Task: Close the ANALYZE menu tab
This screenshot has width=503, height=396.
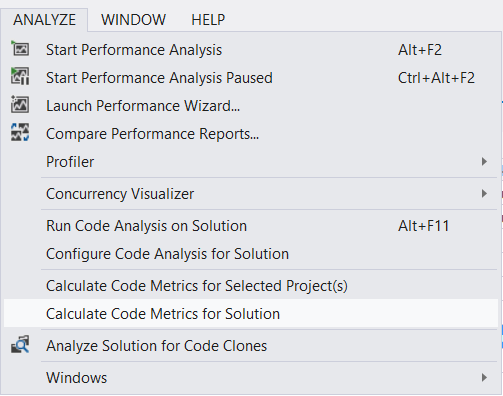Action: click(44, 20)
